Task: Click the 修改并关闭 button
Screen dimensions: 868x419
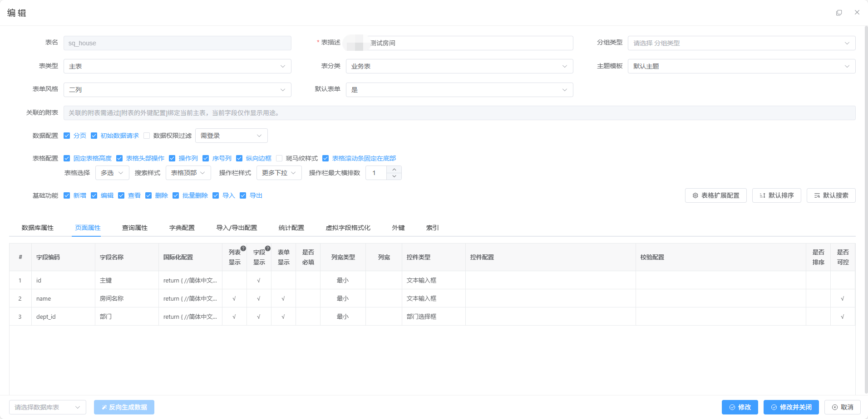Action: coord(791,407)
